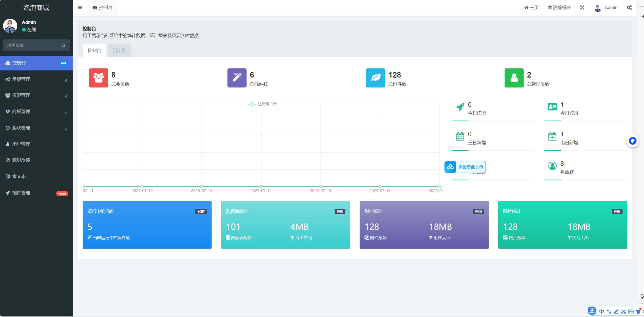This screenshot has width=644, height=317.
Task: Click the IME pencil handwriting icon
Action: click(616, 311)
